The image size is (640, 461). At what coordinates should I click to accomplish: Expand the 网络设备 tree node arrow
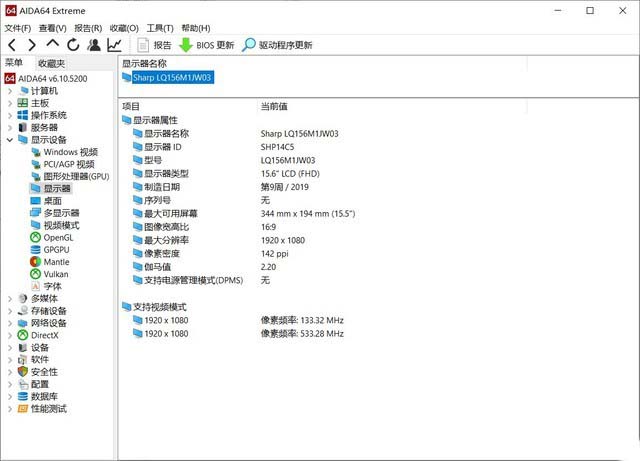[10, 323]
